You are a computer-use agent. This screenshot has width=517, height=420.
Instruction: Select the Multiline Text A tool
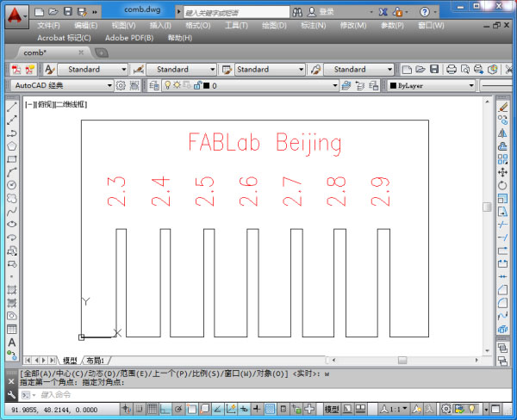[x=12, y=343]
